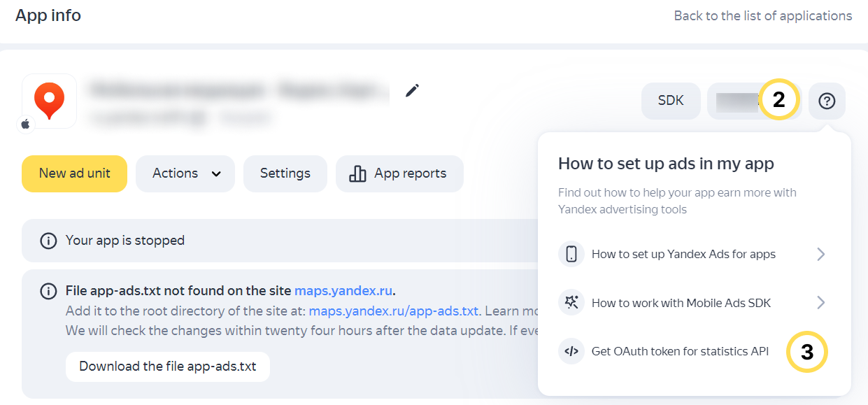Click the pencil edit icon next to app name
Screen dimensions: 868x405
pyautogui.click(x=412, y=90)
